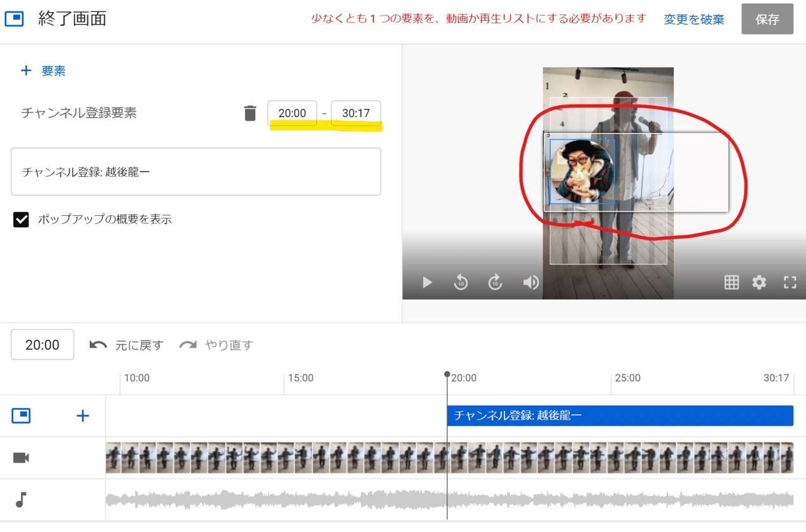Click 要素 to add an element
The image size is (806, 532).
pos(43,71)
